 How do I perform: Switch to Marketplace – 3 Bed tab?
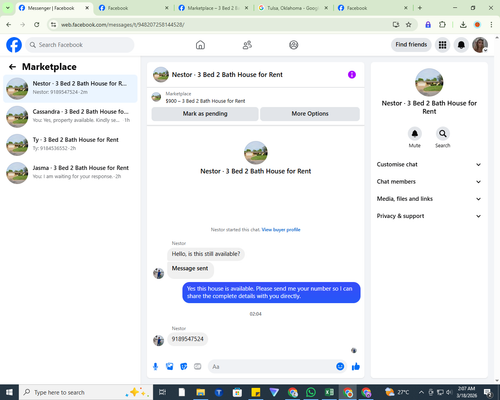(x=213, y=8)
